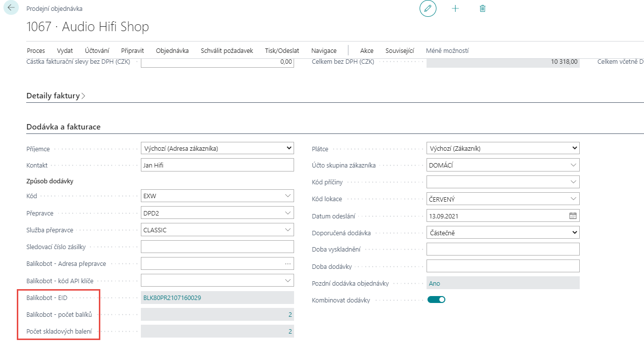Toggle the Kombinovat dodávky switch
Image resolution: width=644 pixels, height=343 pixels.
436,300
